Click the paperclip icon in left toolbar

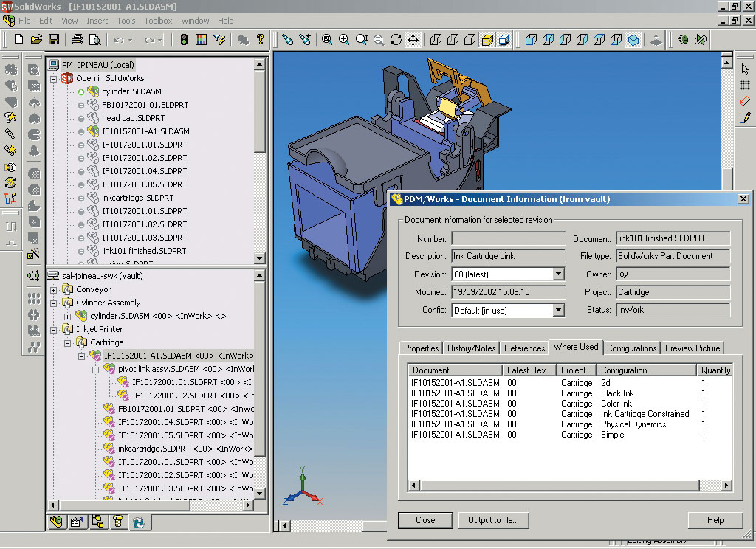[x=10, y=134]
